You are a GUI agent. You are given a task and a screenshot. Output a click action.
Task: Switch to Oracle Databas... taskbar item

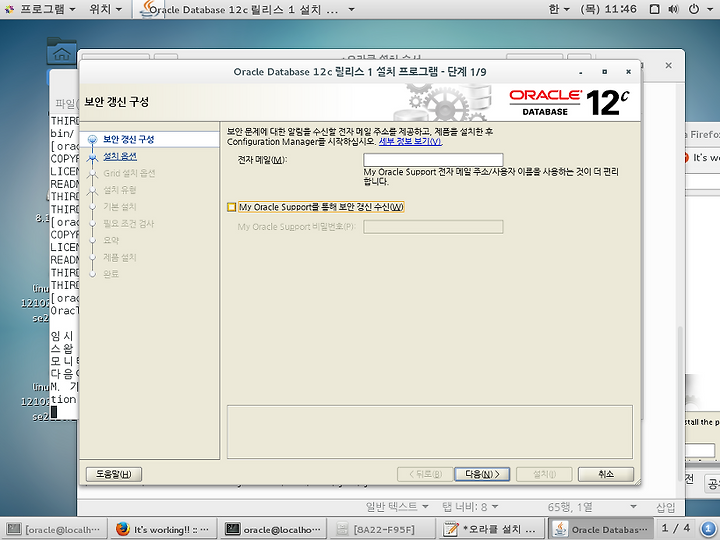tap(601, 529)
